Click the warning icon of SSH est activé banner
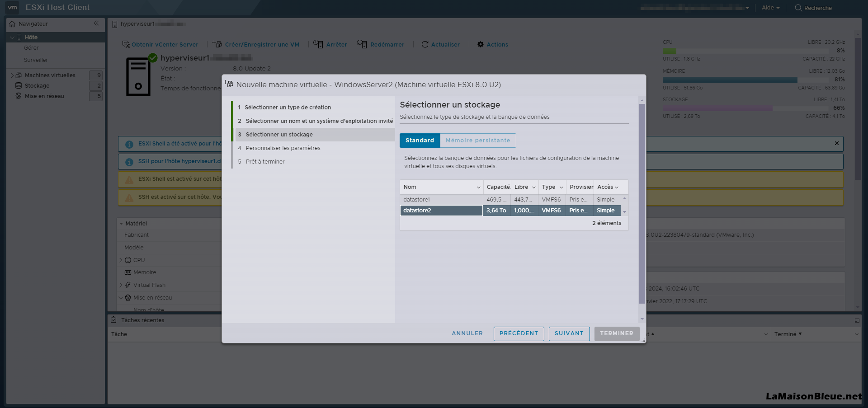The height and width of the screenshot is (408, 868). [x=129, y=197]
